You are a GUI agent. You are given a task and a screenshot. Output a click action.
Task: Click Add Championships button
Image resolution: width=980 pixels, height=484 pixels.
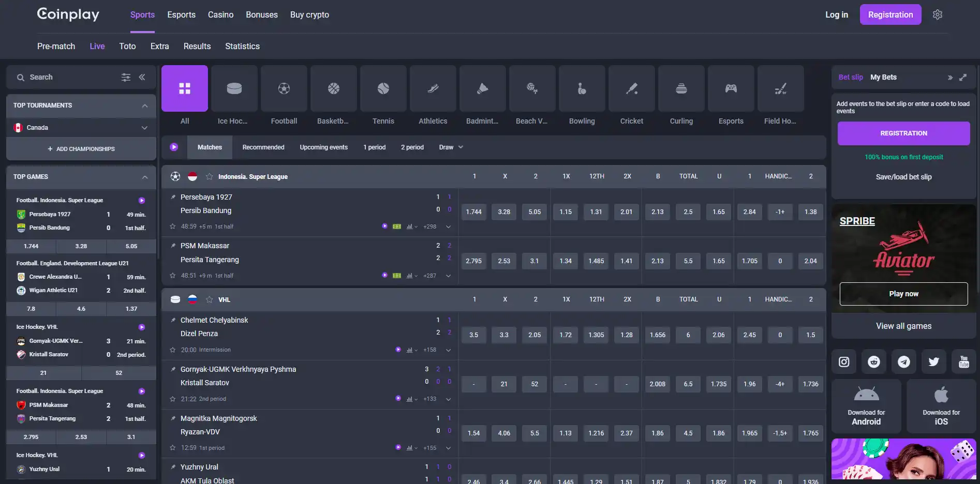(x=81, y=149)
